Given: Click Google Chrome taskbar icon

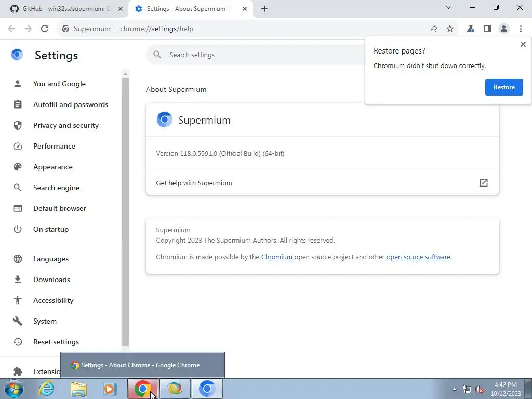Looking at the screenshot, I should pyautogui.click(x=143, y=389).
